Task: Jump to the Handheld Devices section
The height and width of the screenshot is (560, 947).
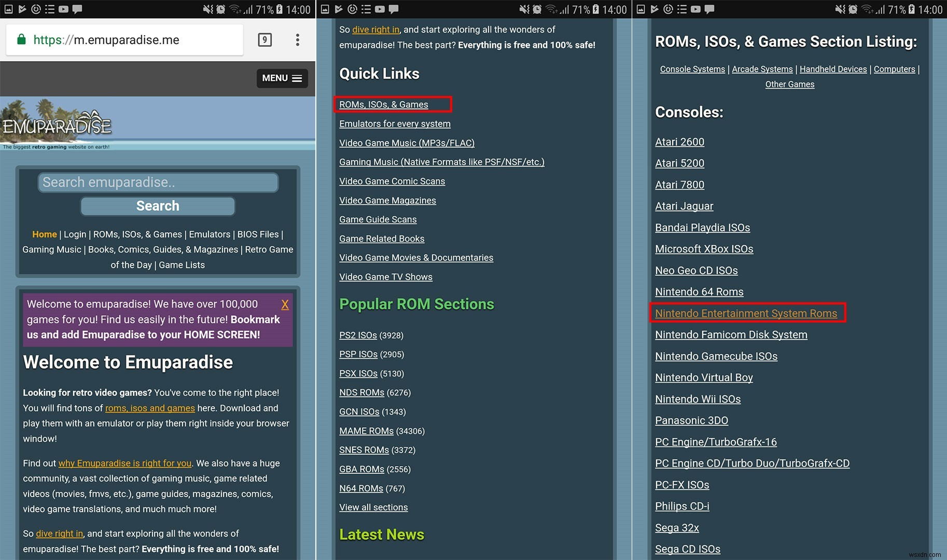Action: click(x=833, y=69)
